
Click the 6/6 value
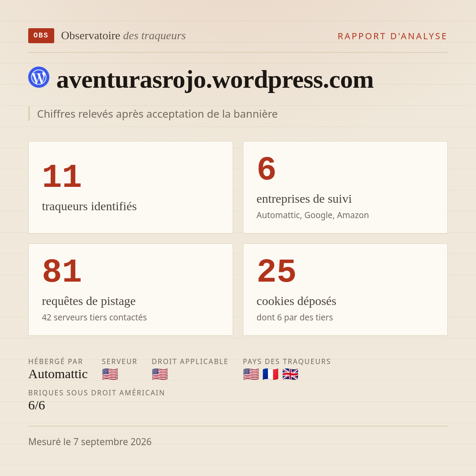point(37,405)
